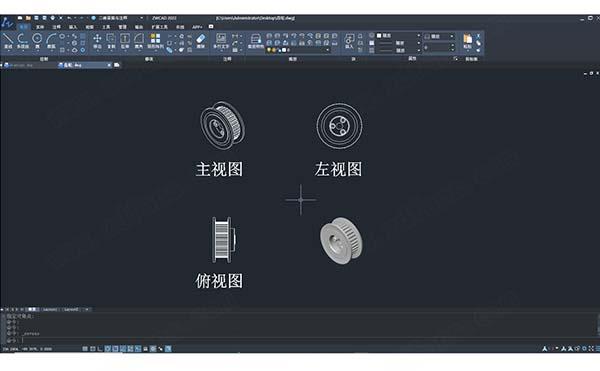Toggle object snap in status bar
Image resolution: width=600 pixels, height=371 pixels.
click(115, 348)
